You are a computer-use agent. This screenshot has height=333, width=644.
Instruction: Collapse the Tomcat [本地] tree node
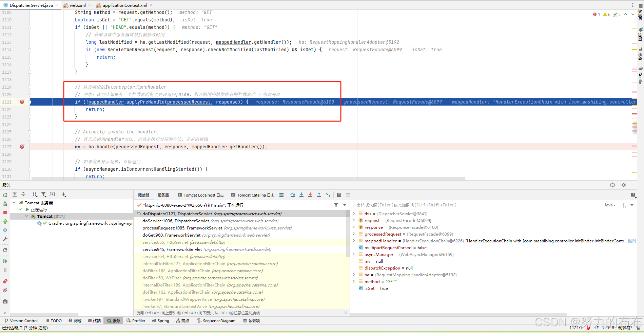click(x=26, y=216)
